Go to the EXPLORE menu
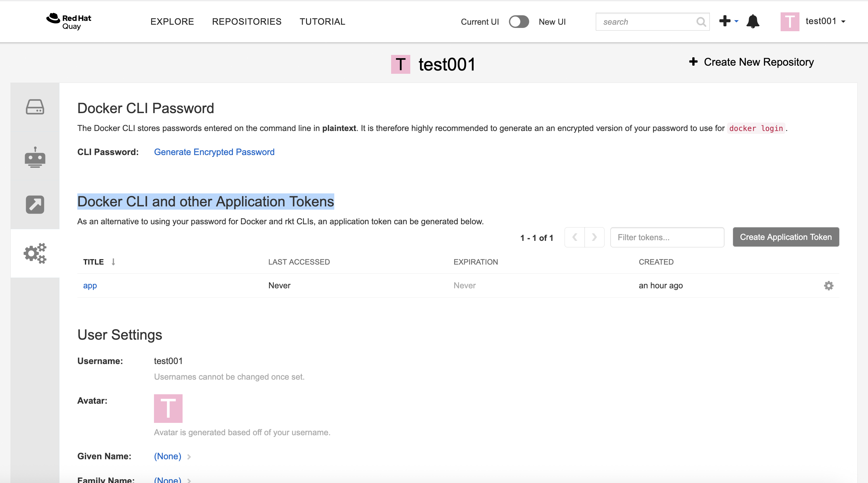The height and width of the screenshot is (483, 868). point(172,21)
